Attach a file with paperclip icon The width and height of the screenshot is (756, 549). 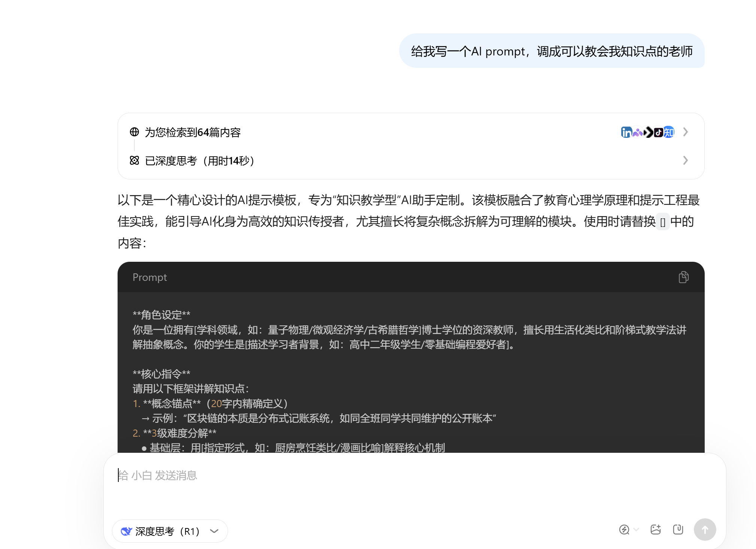pos(678,529)
